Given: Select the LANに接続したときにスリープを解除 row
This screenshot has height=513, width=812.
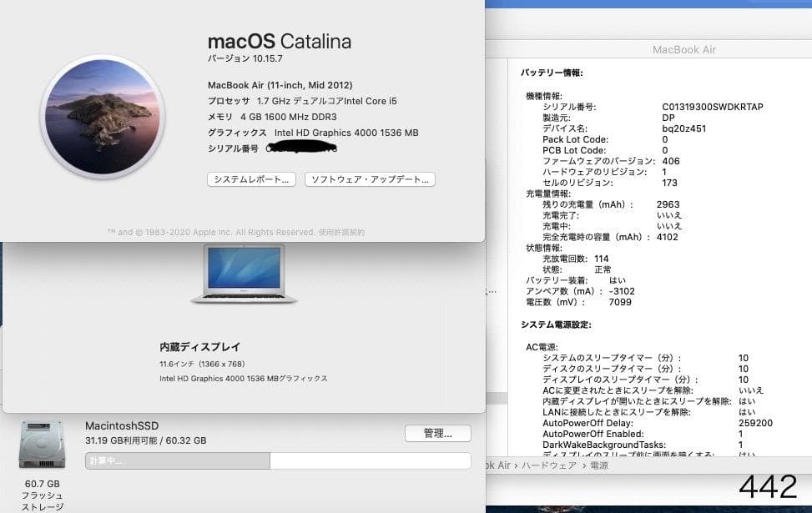Looking at the screenshot, I should pyautogui.click(x=649, y=412).
